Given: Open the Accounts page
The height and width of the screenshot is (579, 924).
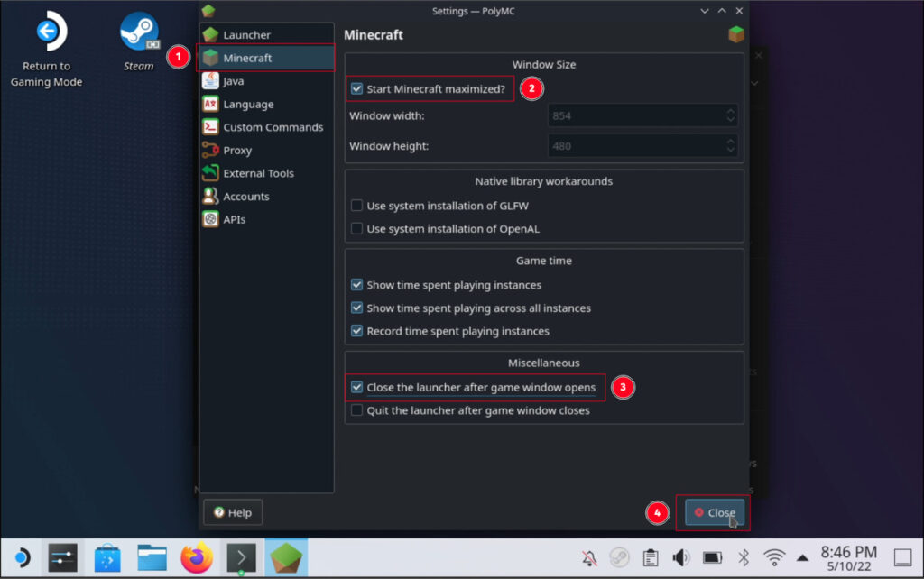Looking at the screenshot, I should click(x=266, y=196).
